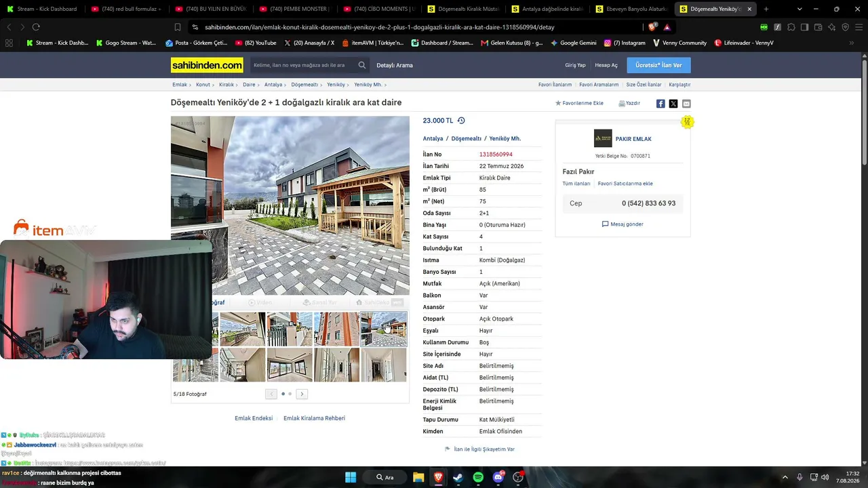Viewport: 868px width, 488px height.
Task: Click the Hesap Aç link
Action: click(x=606, y=65)
